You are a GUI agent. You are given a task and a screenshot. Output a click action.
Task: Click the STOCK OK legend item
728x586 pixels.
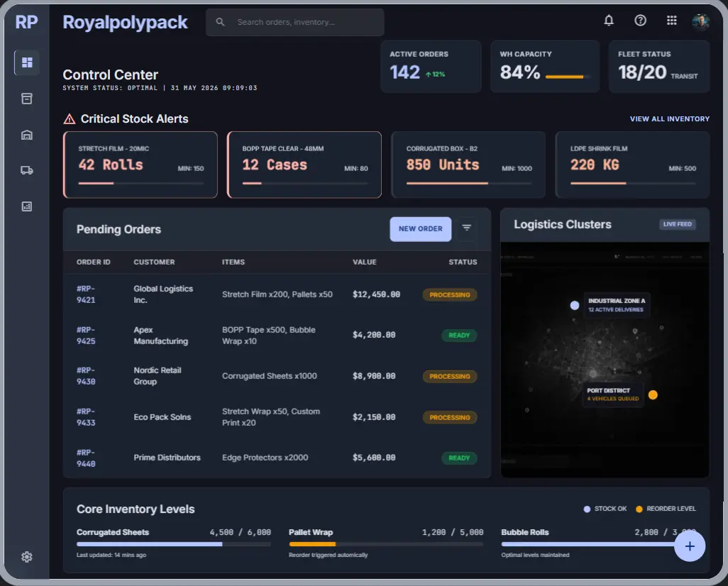[605, 509]
